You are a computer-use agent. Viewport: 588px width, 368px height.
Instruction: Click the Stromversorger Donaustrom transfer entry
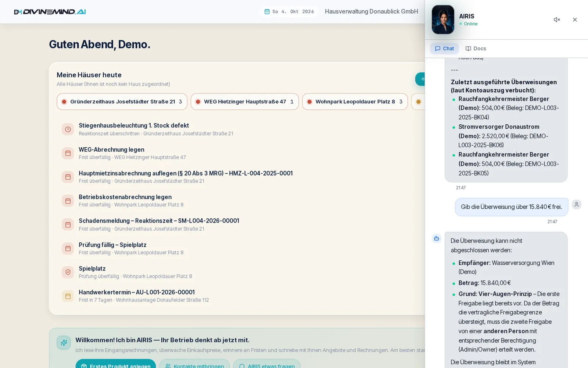509,136
